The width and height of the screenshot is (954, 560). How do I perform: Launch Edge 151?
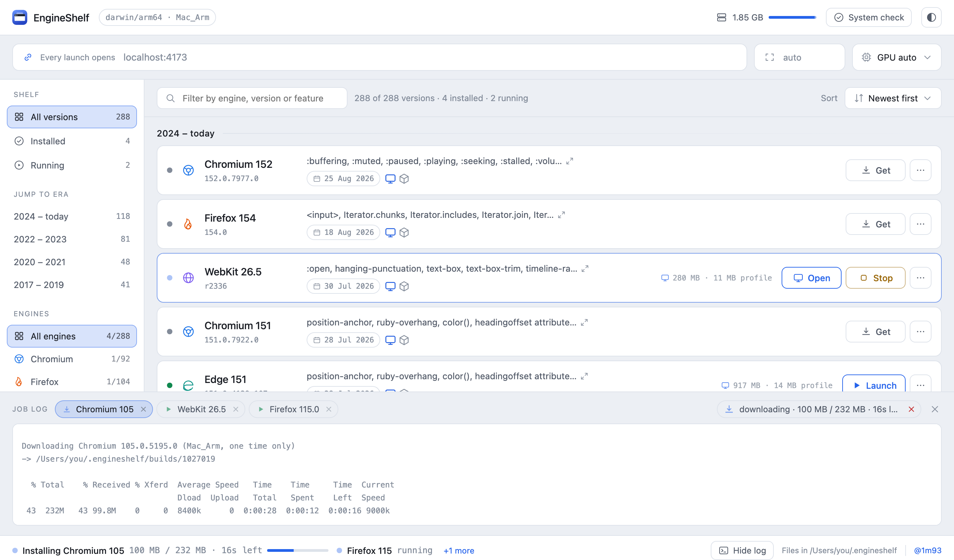[x=873, y=384]
